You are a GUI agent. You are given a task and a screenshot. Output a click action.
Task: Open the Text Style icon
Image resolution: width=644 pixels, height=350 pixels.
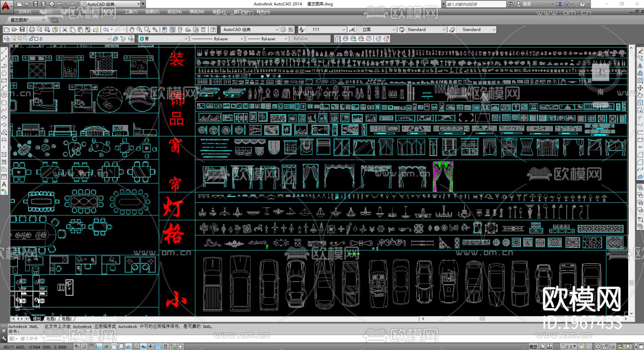[x=302, y=29]
